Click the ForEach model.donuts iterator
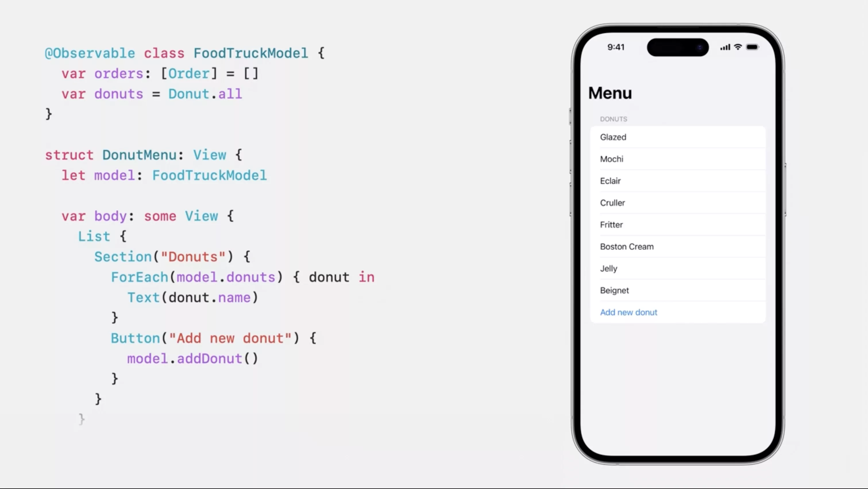The image size is (868, 489). (242, 277)
